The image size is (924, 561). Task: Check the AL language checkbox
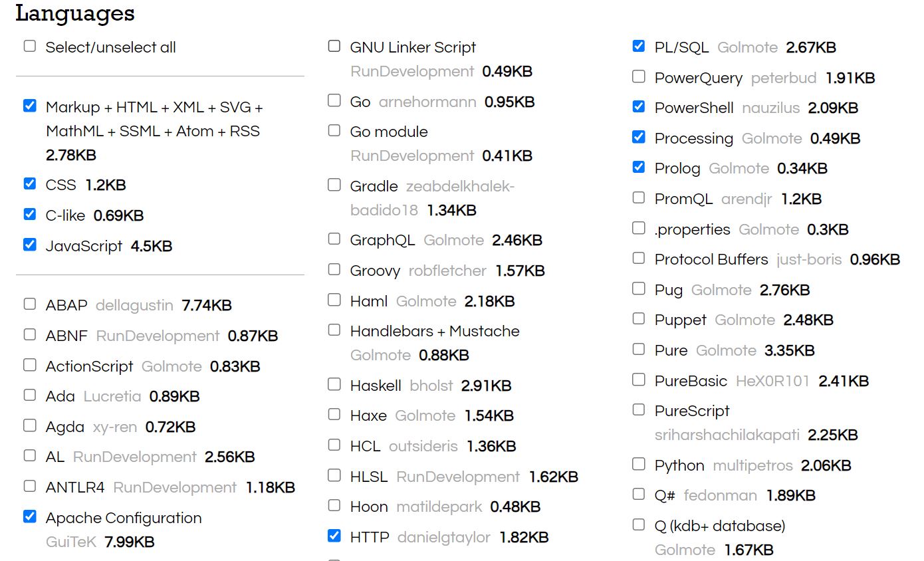30,456
